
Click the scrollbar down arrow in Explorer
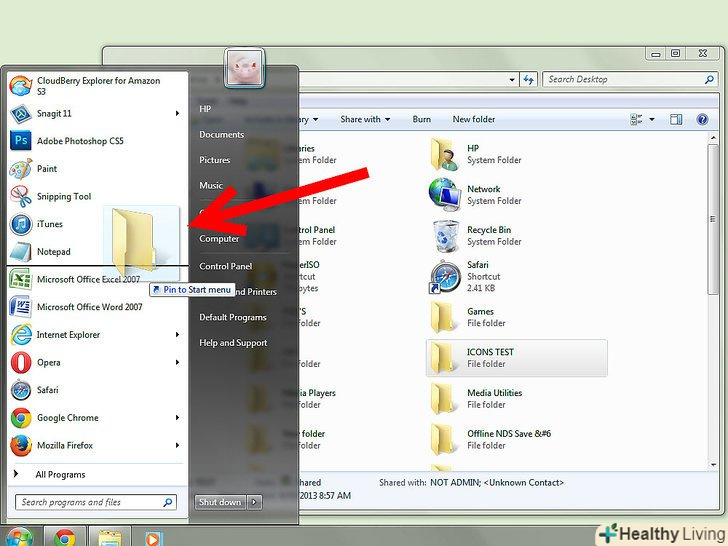tap(713, 465)
